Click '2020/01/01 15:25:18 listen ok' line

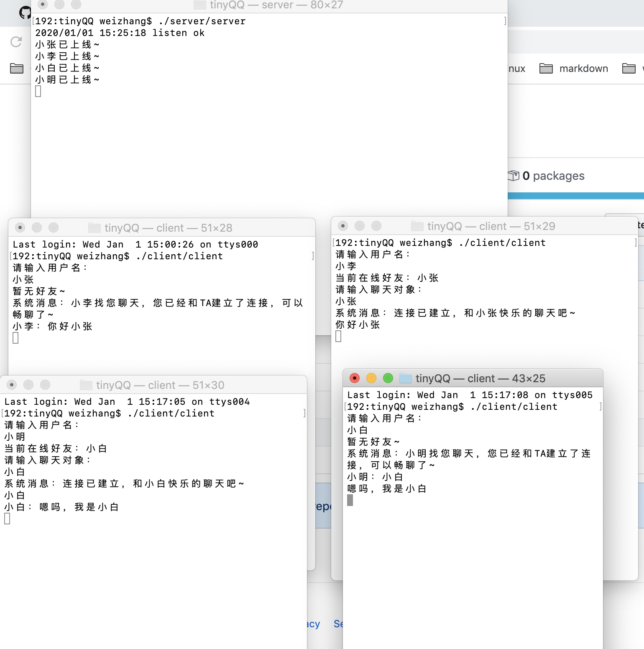(x=120, y=33)
